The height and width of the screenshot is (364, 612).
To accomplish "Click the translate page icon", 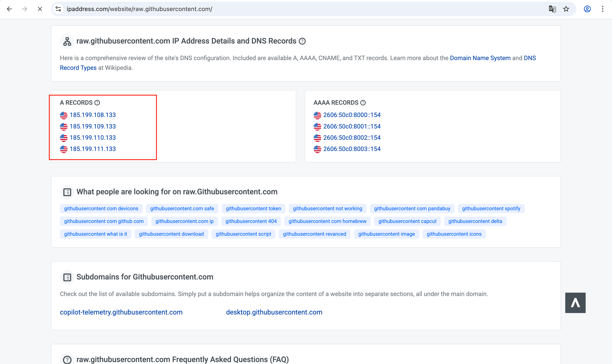I will pos(552,9).
